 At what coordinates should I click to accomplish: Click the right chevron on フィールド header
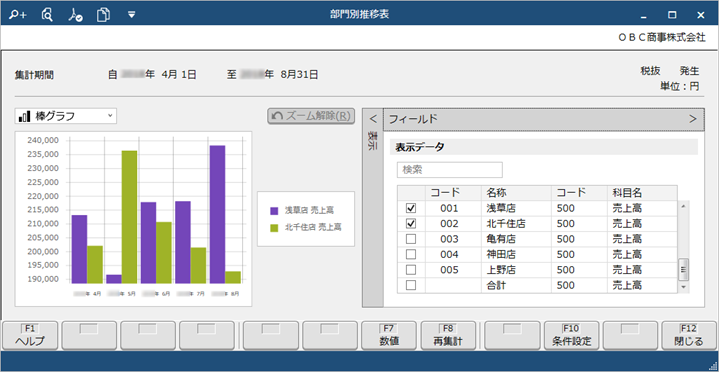[x=693, y=119]
